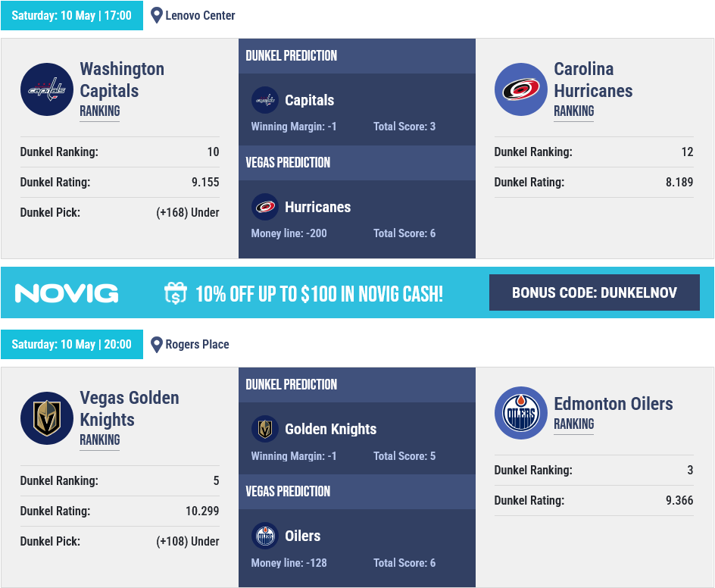Click the NOVIG logo in banner
This screenshot has width=715, height=588.
(x=67, y=293)
